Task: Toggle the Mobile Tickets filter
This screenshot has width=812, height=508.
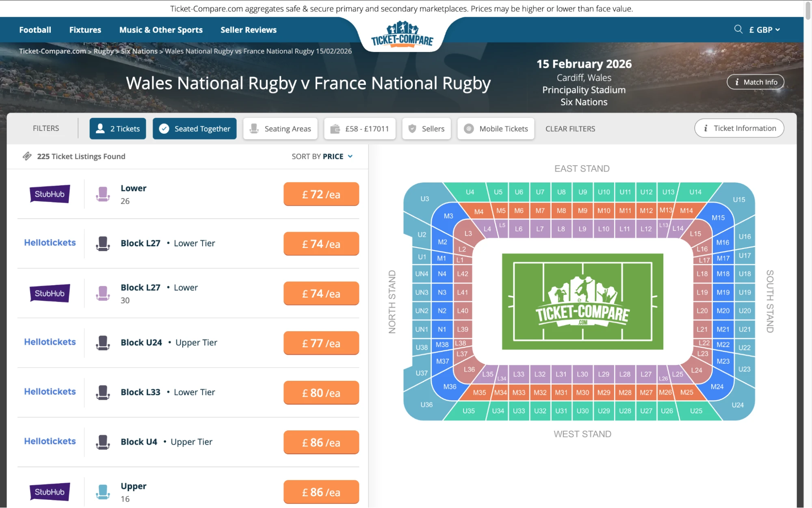Action: (x=496, y=128)
